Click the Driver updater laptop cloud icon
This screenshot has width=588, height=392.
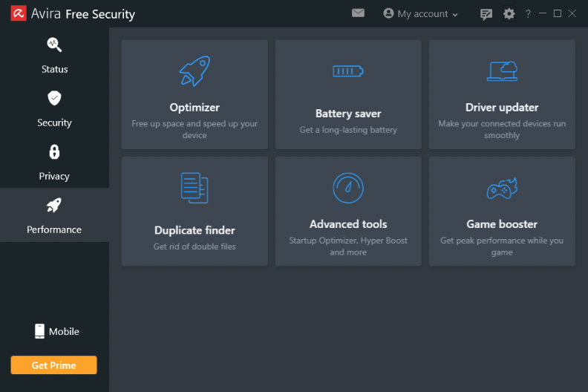[502, 71]
